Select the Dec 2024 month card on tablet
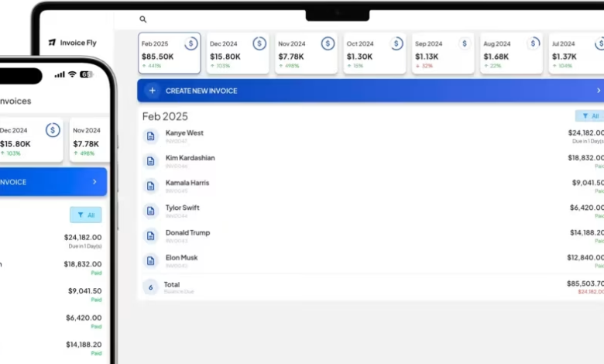 pos(237,53)
